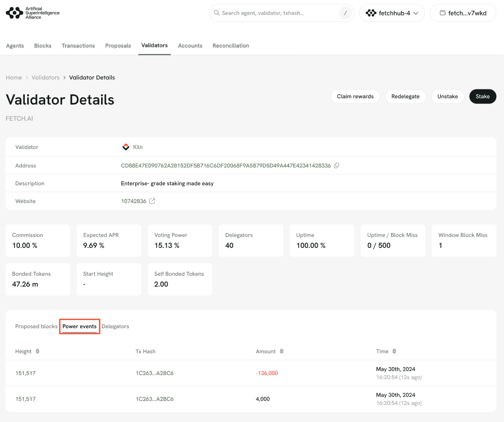Screen dimensions: 504x422
Task: Sort by Height column arrows
Action: pos(37,352)
